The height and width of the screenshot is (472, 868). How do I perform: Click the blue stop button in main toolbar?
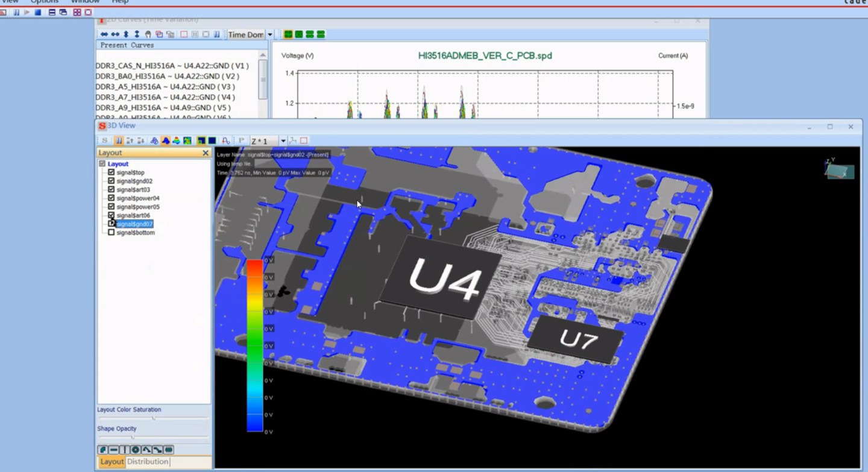pos(38,12)
